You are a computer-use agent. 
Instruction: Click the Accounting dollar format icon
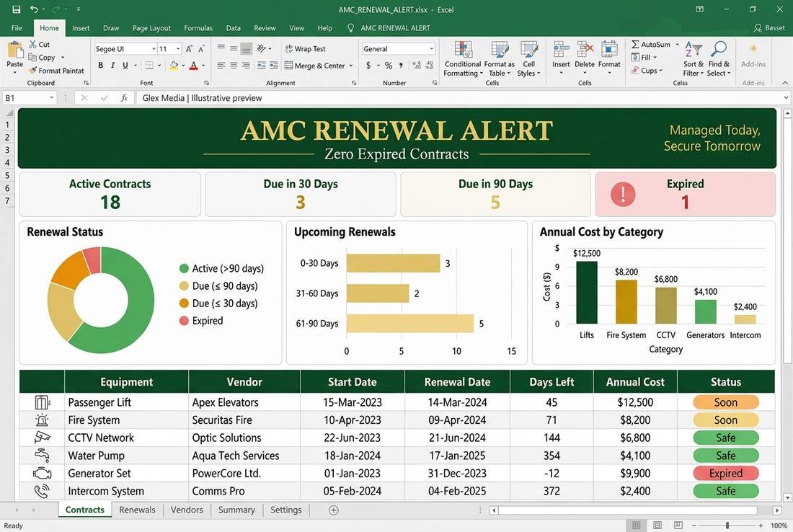click(368, 65)
